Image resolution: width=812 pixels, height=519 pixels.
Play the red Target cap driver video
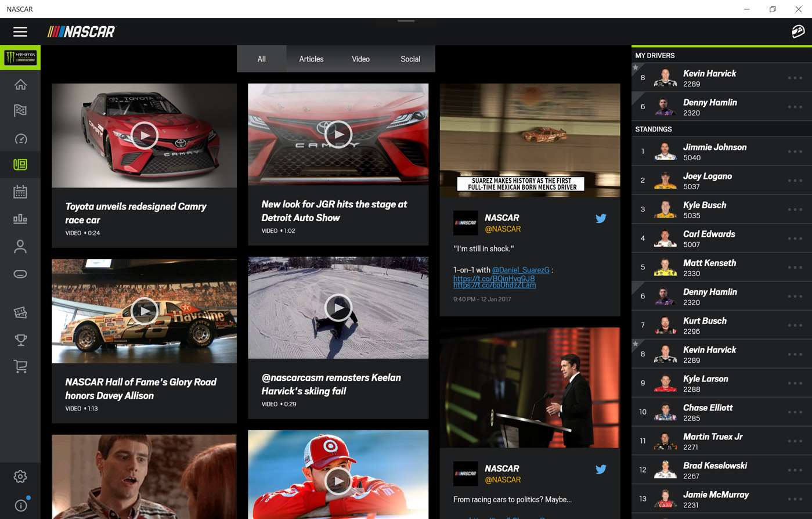[x=338, y=481]
